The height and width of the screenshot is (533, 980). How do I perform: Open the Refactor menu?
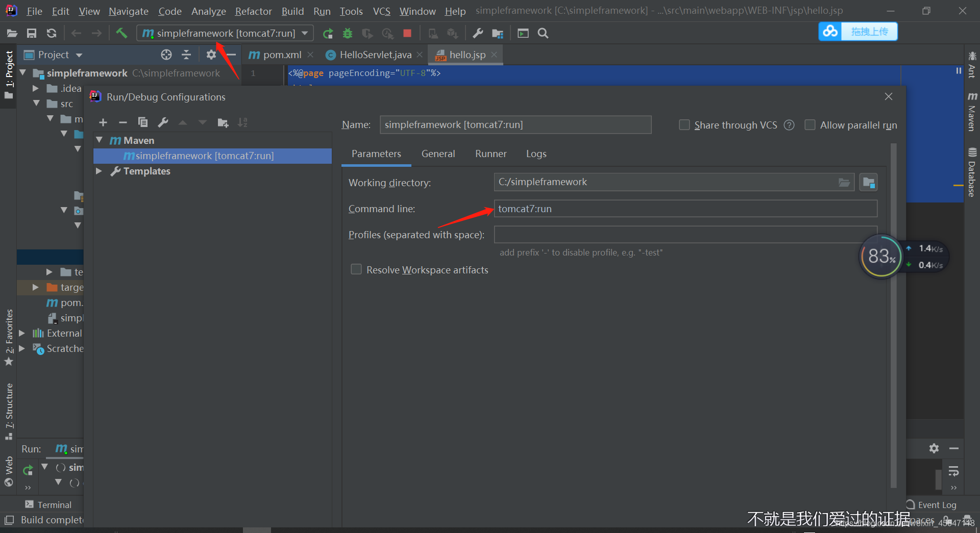pyautogui.click(x=253, y=11)
